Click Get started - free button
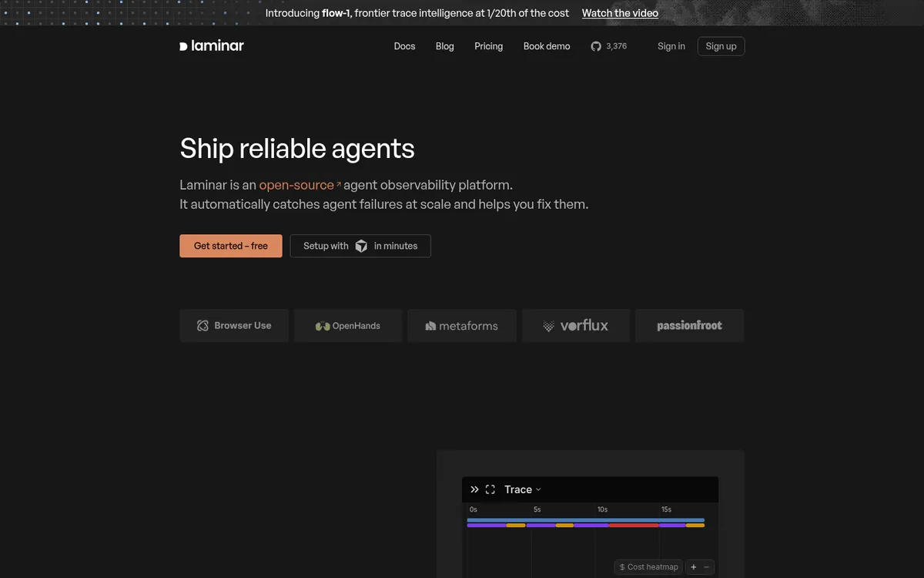This screenshot has height=578, width=924. point(231,246)
